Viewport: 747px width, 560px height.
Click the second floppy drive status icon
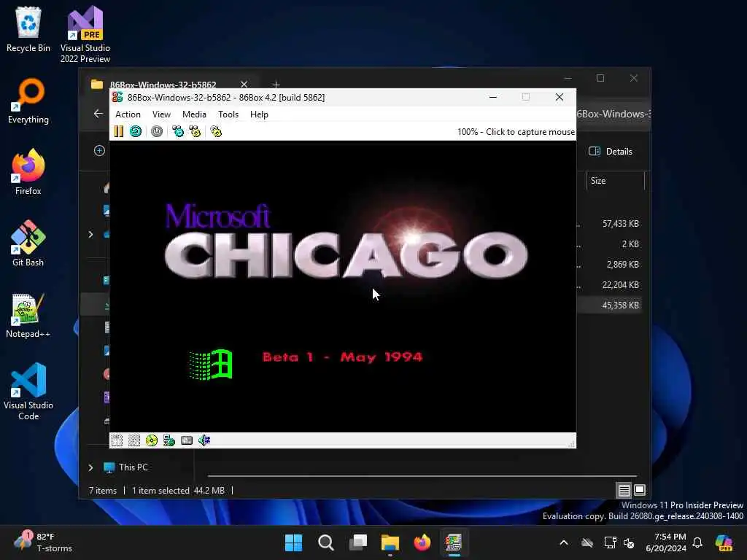point(134,440)
